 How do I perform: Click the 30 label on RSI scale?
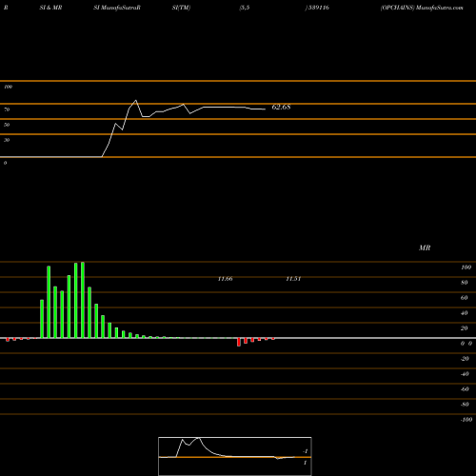point(7,140)
